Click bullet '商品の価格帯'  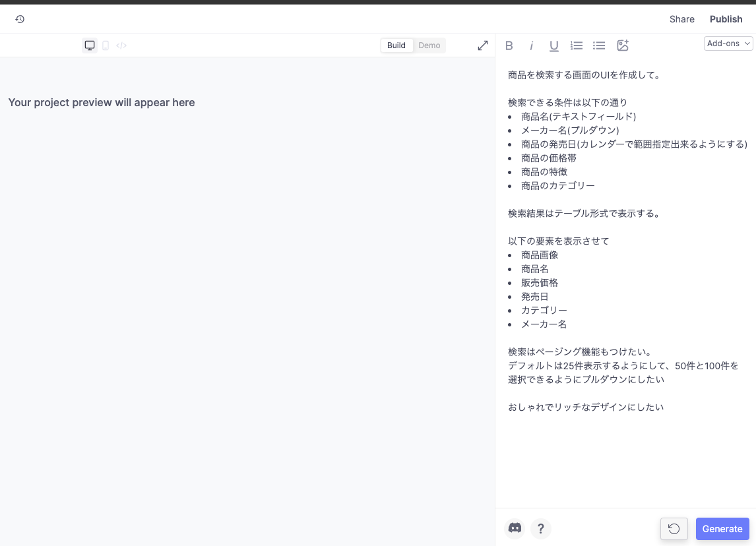coord(549,158)
